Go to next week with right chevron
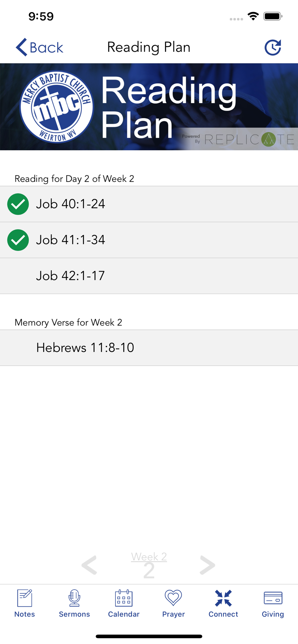Image resolution: width=298 pixels, height=644 pixels. click(207, 565)
